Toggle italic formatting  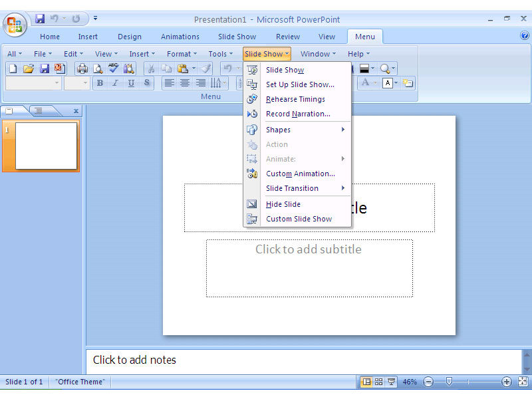114,83
